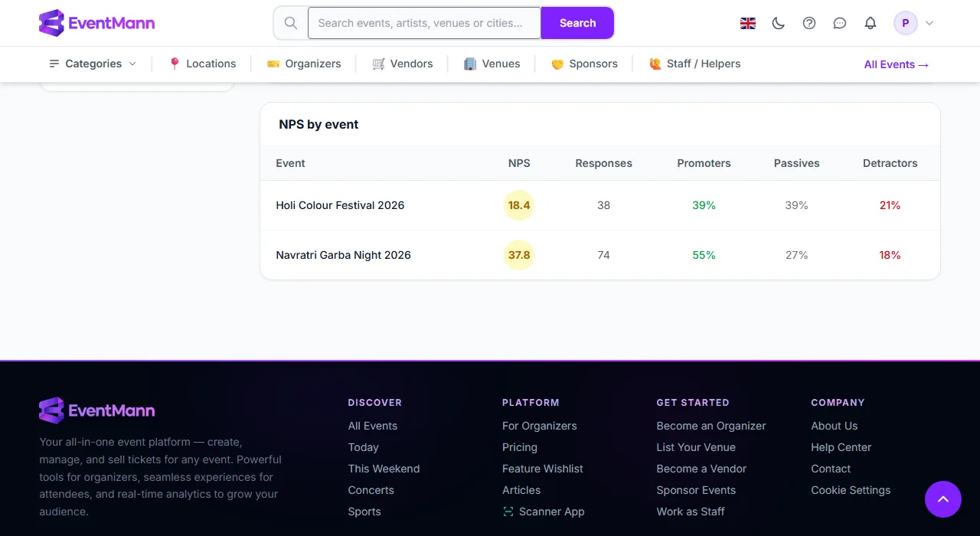Image resolution: width=980 pixels, height=536 pixels.
Task: Click the Detractors column header
Action: click(x=890, y=163)
